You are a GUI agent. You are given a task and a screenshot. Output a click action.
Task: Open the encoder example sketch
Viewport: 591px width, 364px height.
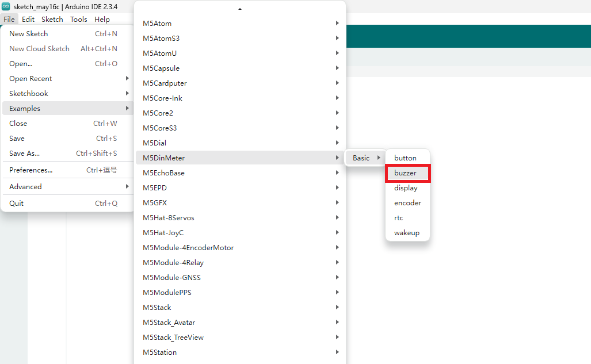(407, 203)
